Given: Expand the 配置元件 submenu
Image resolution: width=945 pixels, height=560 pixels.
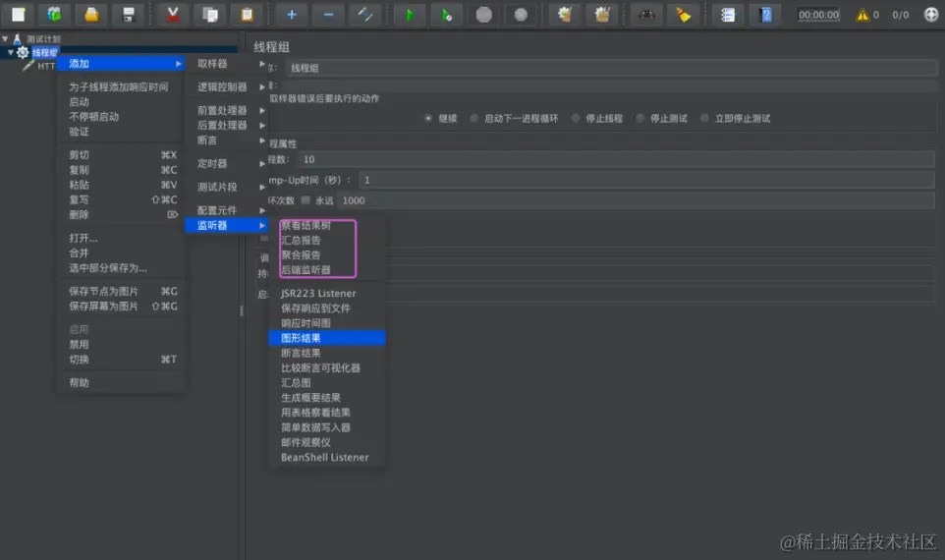Looking at the screenshot, I should click(226, 210).
